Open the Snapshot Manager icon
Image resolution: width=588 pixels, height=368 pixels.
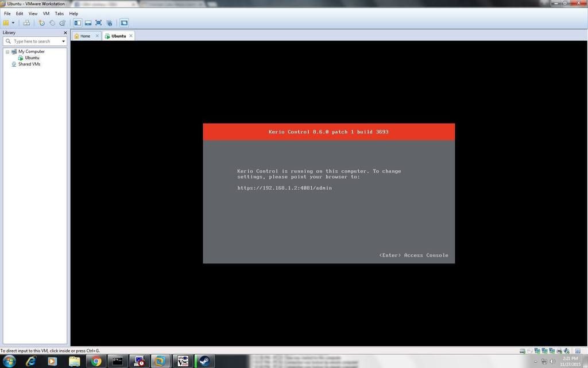63,23
